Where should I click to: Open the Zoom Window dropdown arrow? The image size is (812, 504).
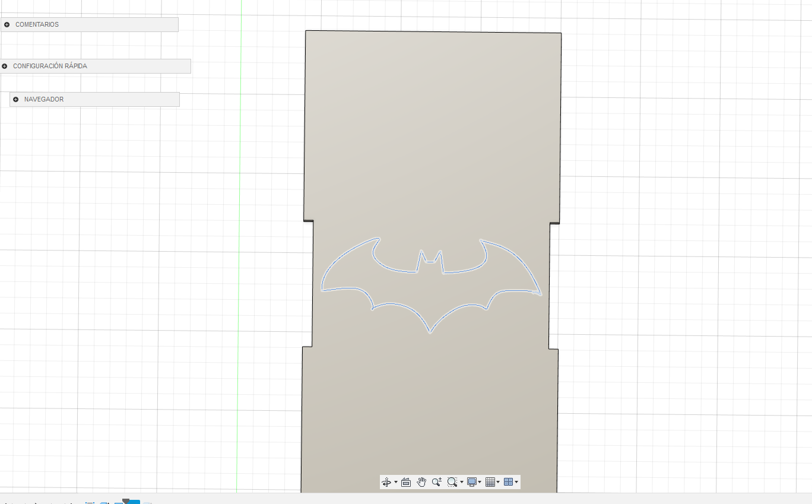tap(462, 482)
